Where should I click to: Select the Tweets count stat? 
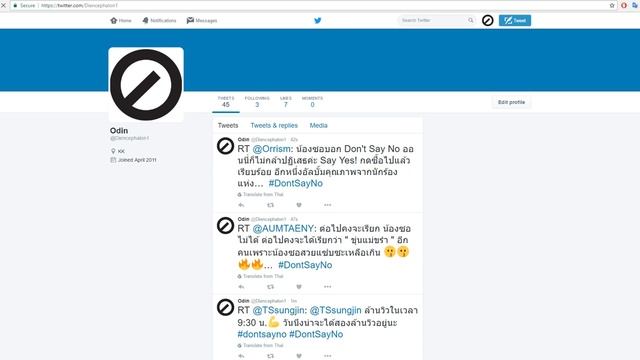[226, 102]
